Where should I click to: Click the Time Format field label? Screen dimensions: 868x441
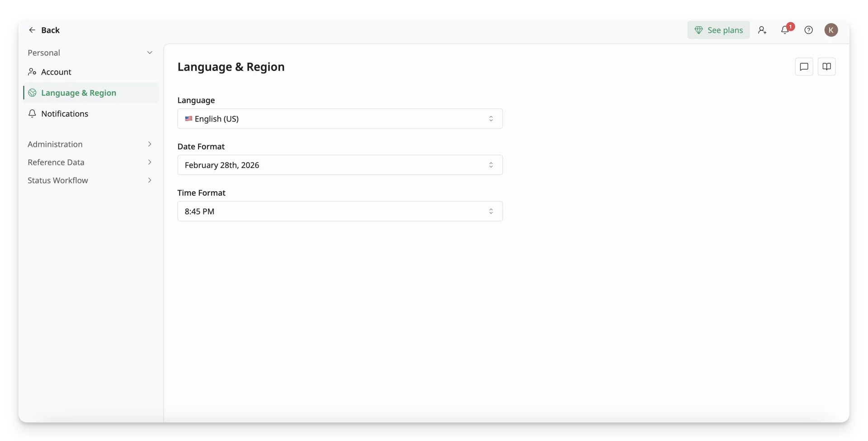tap(201, 192)
